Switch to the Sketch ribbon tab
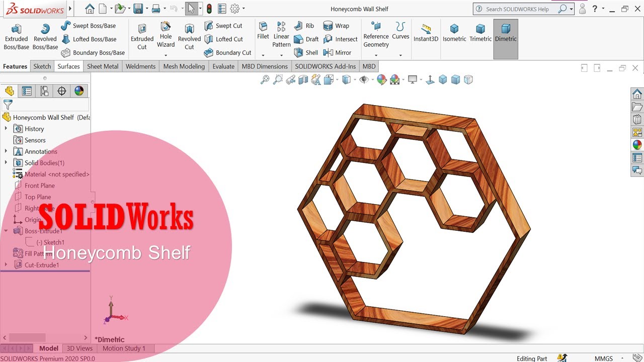 pos(42,66)
